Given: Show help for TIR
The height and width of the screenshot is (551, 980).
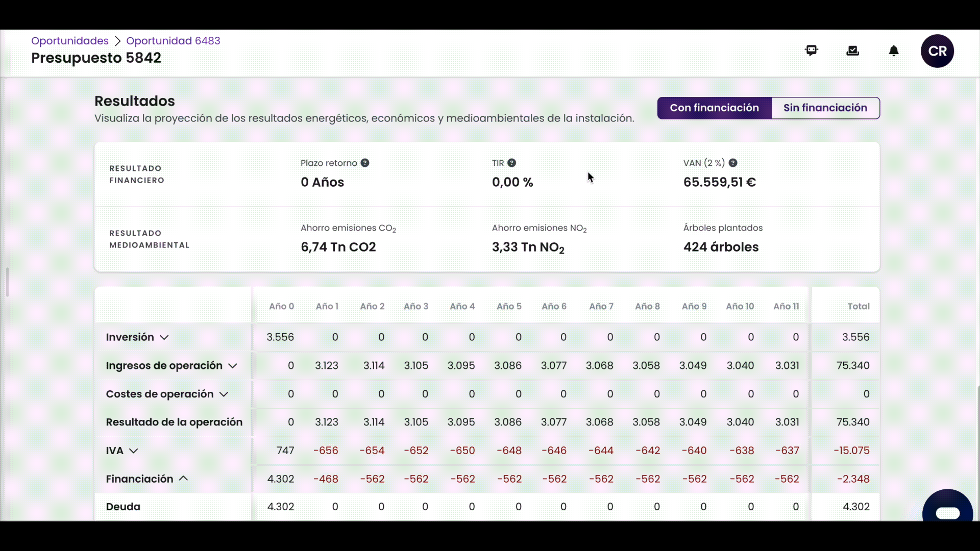Looking at the screenshot, I should pyautogui.click(x=511, y=163).
